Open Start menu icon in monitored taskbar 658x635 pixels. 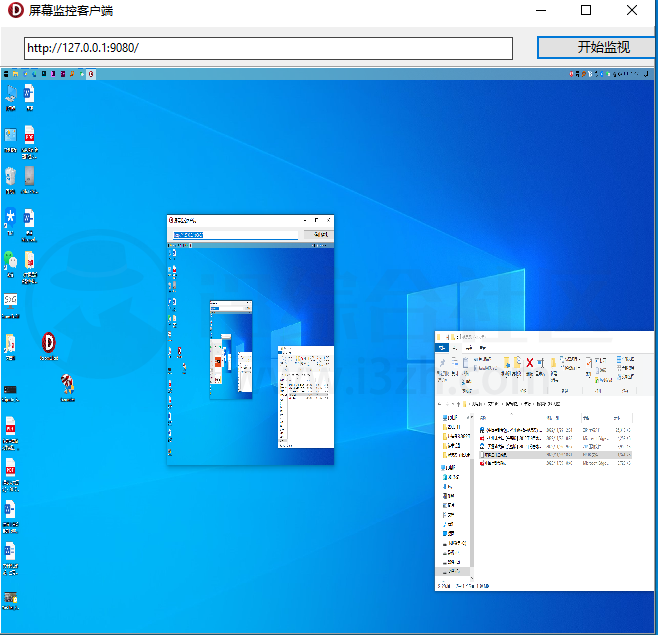pos(6,74)
